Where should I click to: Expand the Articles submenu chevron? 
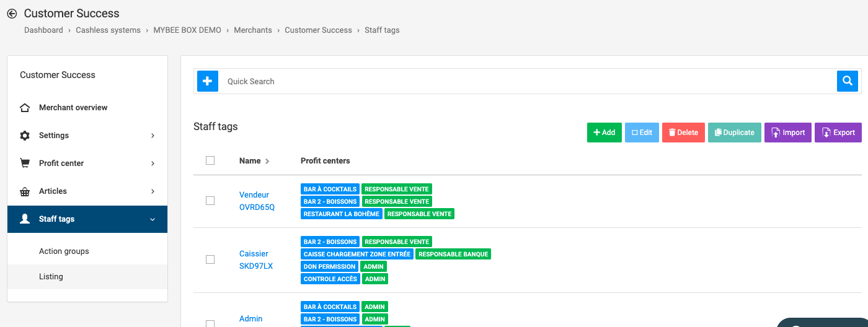[x=153, y=191]
